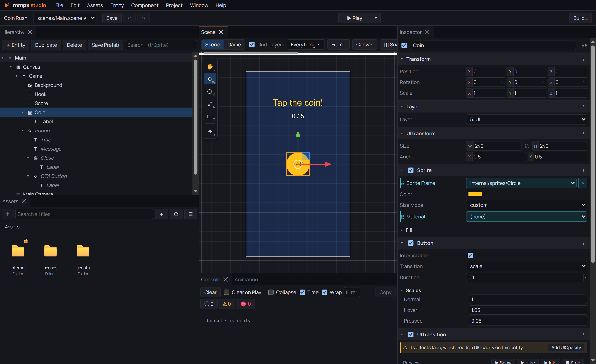The width and height of the screenshot is (596, 364).
Task: Disable the Sprite component checkbox
Action: tap(411, 170)
